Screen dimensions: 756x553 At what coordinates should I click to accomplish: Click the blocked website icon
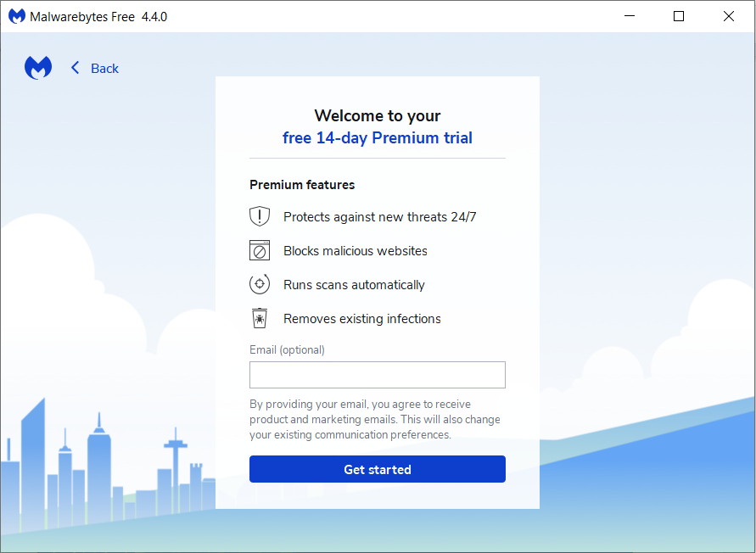(x=260, y=250)
